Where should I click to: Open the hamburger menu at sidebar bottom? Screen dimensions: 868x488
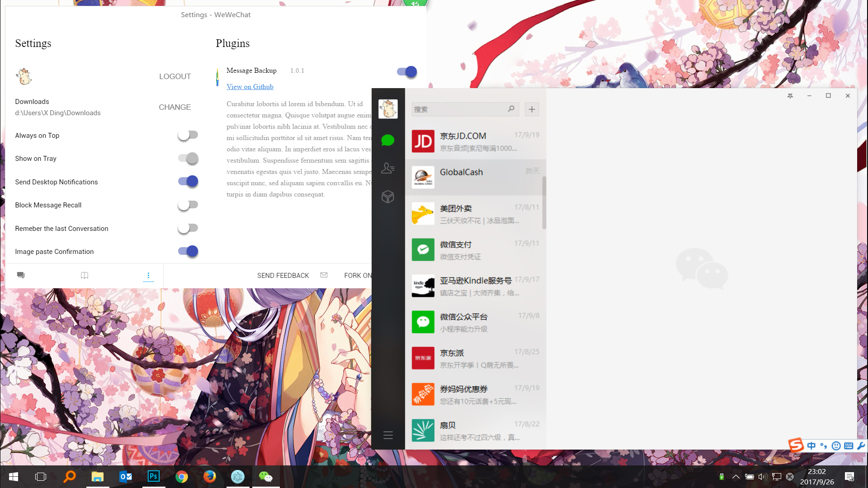tap(388, 435)
